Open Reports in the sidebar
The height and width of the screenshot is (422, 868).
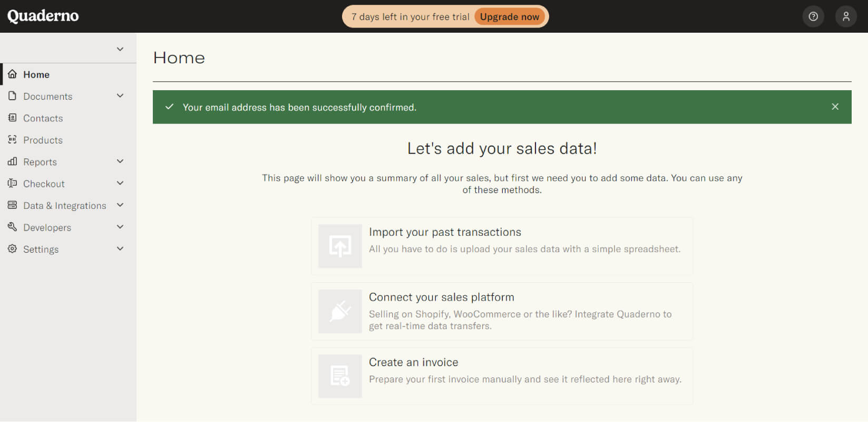(x=68, y=162)
